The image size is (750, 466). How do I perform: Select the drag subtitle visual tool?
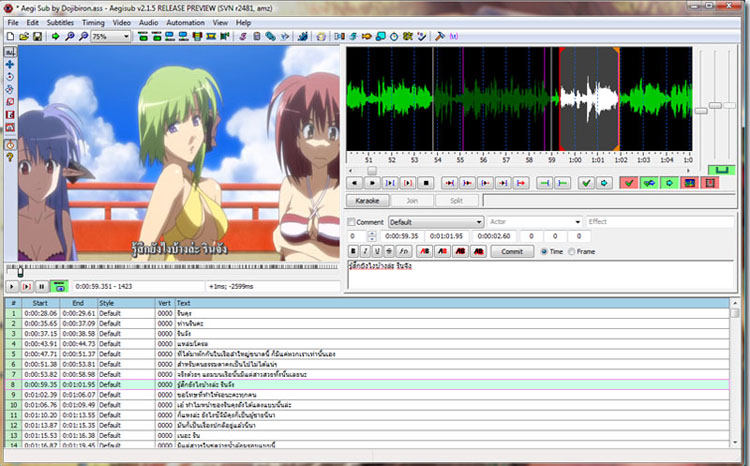[9, 64]
